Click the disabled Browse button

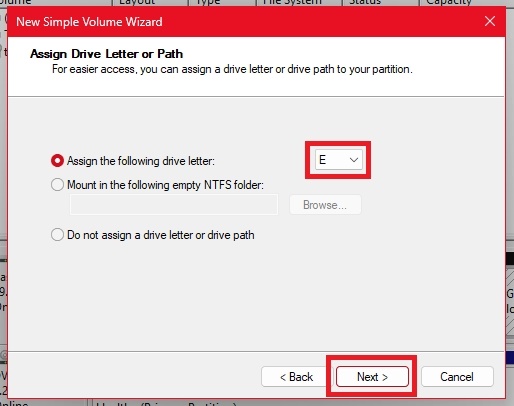click(325, 205)
